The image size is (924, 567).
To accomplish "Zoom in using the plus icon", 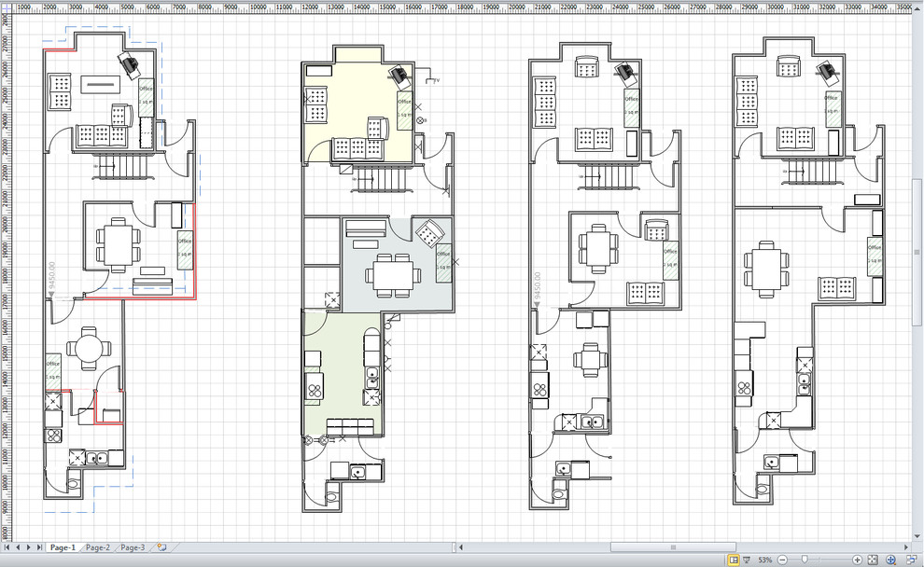I will 857,559.
